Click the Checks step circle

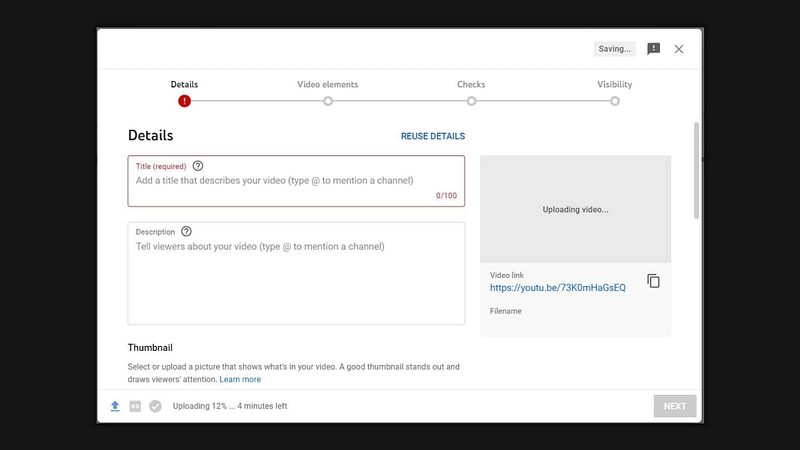tap(471, 101)
